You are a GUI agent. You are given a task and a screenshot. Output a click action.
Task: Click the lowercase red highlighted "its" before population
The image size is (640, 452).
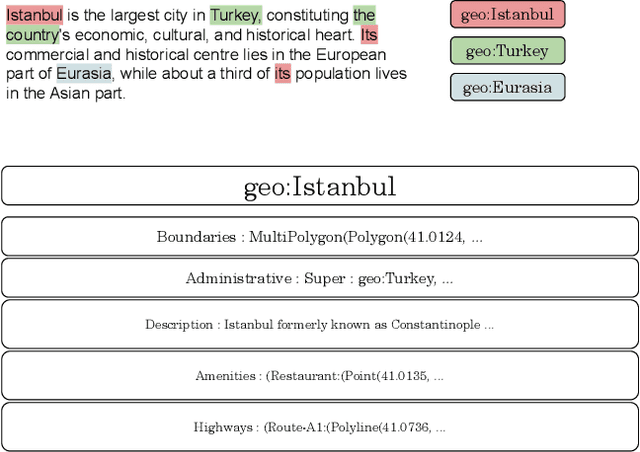[282, 74]
